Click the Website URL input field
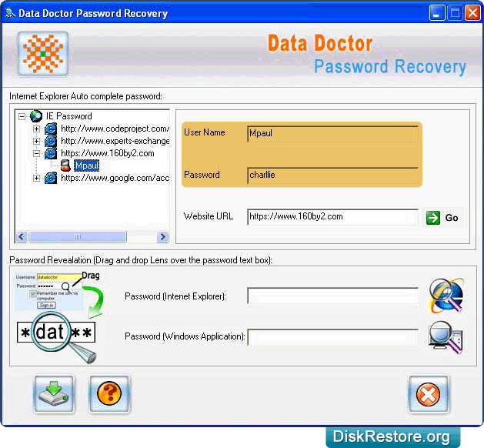484x448 pixels. pyautogui.click(x=332, y=217)
